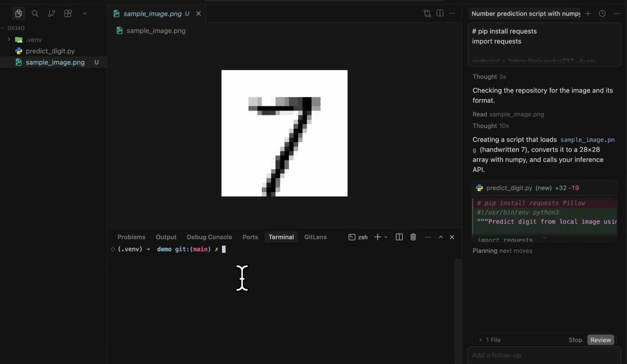The height and width of the screenshot is (364, 627).
Task: Open Source Control branch icon
Action: coord(51,13)
